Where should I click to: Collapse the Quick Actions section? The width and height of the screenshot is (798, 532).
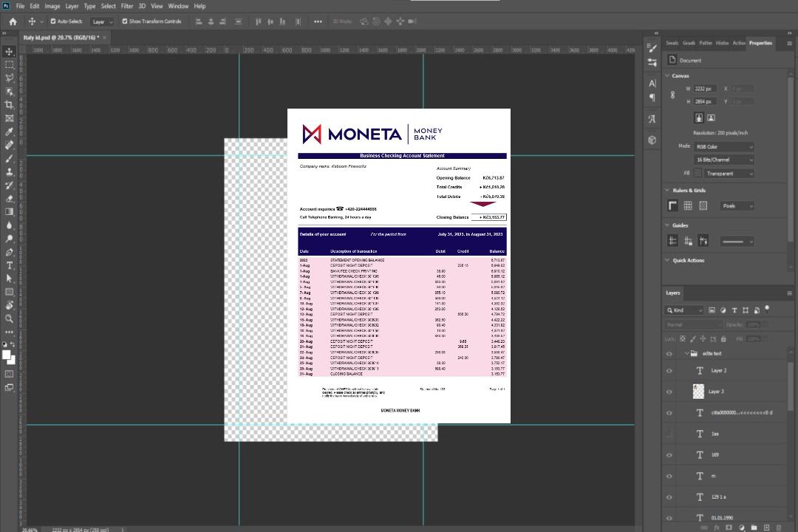click(x=668, y=260)
